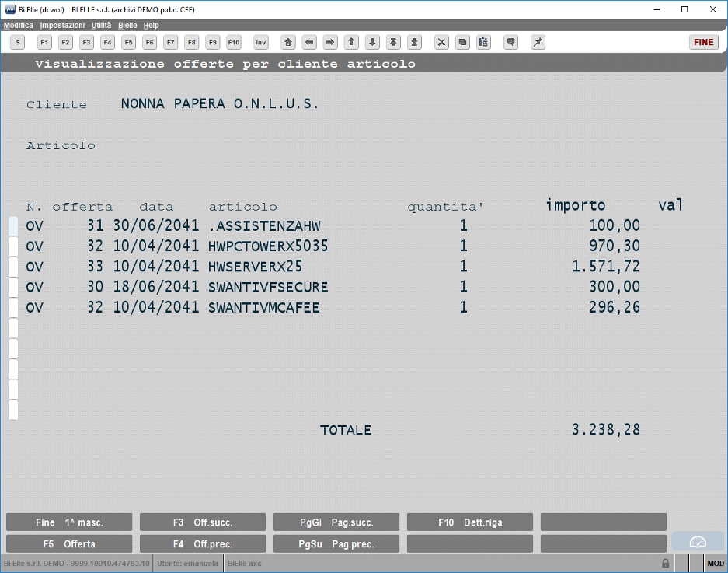Open the Utilità menu
This screenshot has width=728, height=573.
[x=101, y=25]
